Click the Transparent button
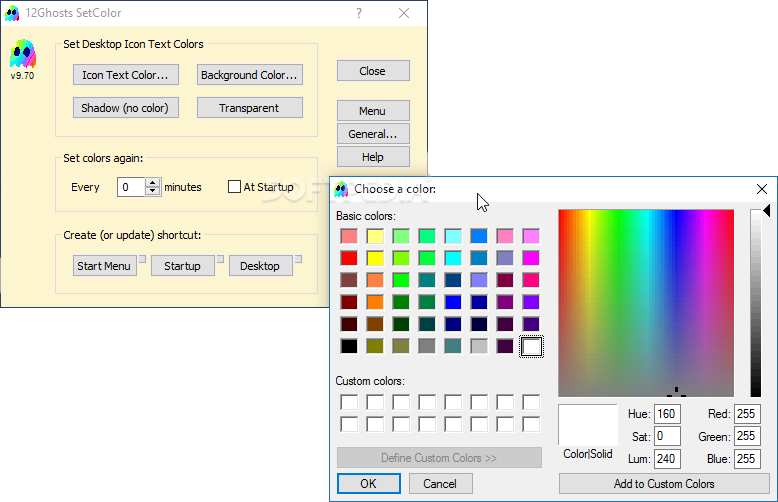 (x=250, y=108)
